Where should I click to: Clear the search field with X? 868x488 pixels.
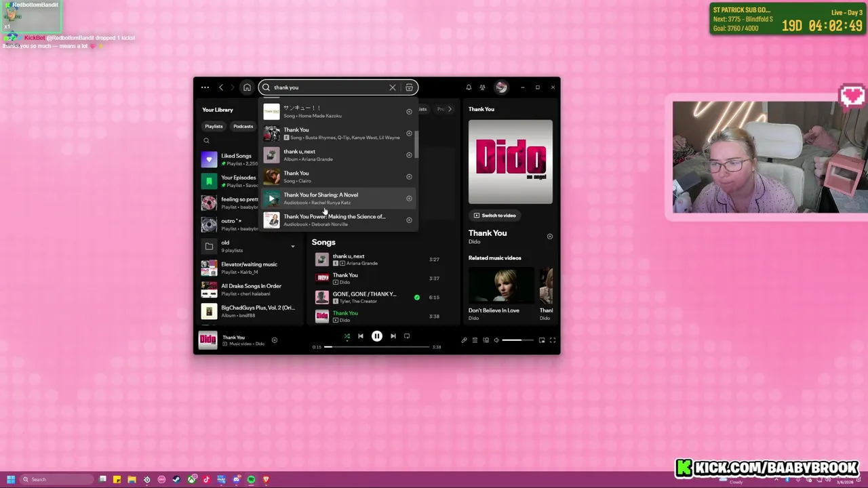(392, 87)
